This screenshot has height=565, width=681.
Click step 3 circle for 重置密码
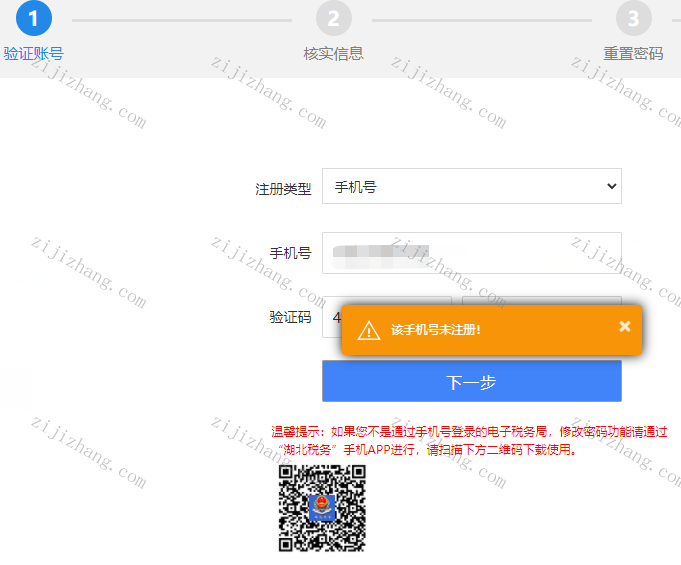tap(634, 18)
